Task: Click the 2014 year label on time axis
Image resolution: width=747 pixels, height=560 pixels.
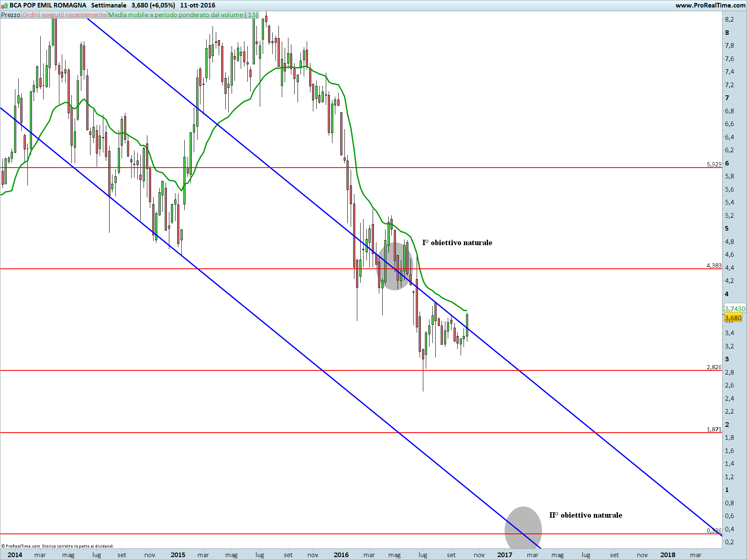Action: 15,555
